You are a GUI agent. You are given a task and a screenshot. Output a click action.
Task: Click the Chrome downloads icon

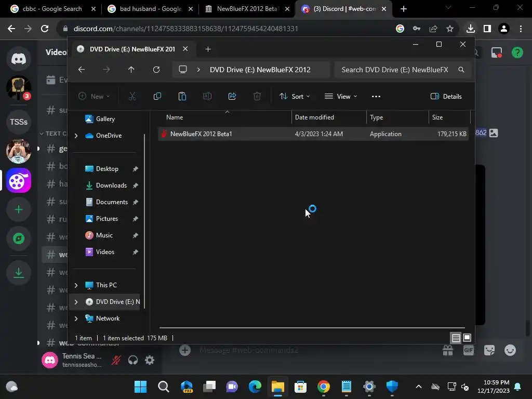[470, 29]
